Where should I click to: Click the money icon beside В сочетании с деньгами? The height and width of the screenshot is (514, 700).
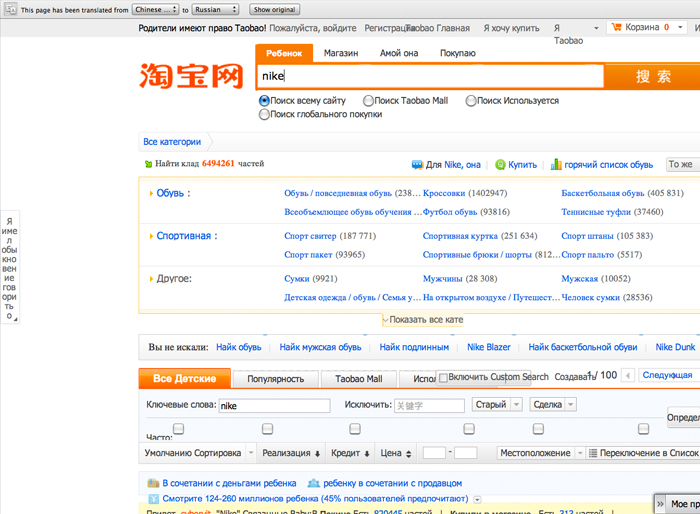[x=153, y=483]
